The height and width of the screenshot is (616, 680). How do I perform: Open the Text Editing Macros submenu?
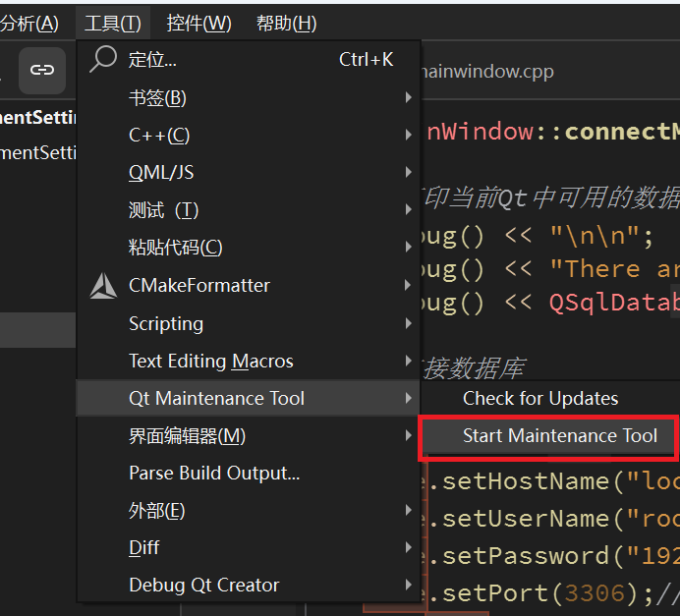(248, 362)
